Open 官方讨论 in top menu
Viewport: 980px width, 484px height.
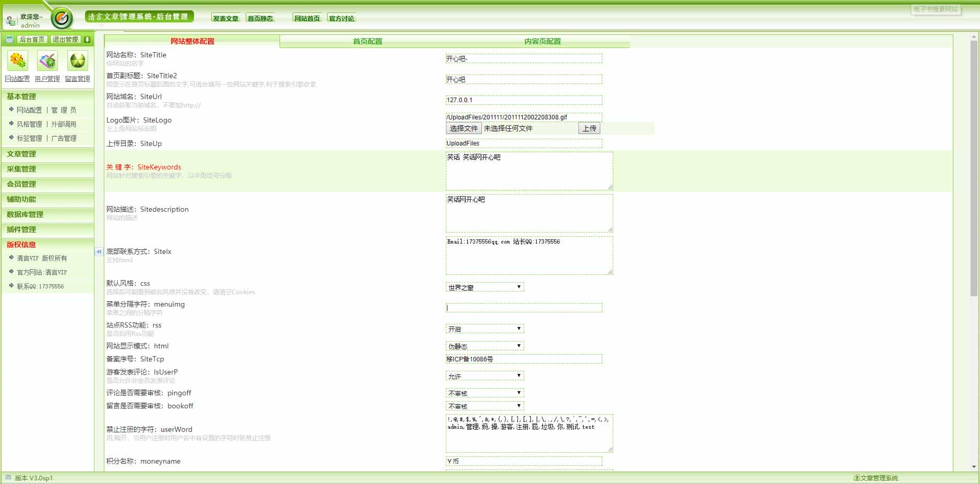point(342,18)
